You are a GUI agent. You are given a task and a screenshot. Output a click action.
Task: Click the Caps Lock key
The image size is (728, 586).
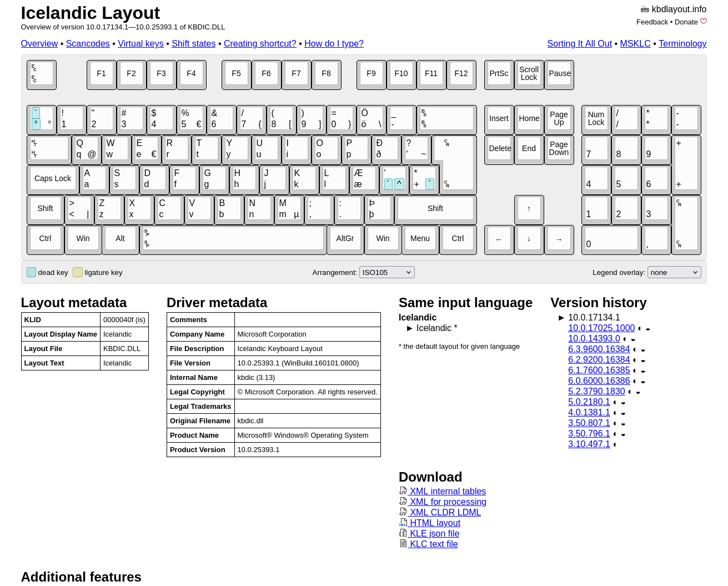[x=53, y=179]
